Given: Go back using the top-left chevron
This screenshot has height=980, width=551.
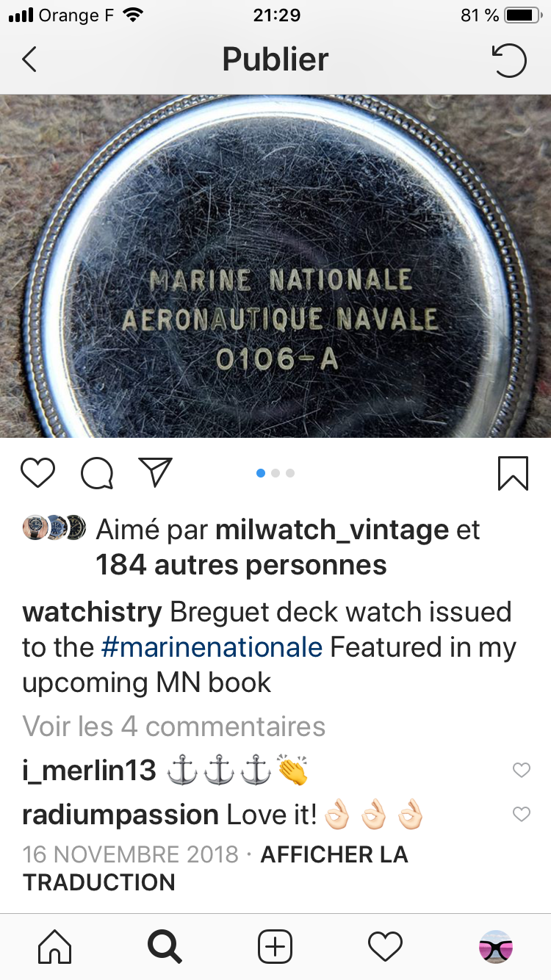Looking at the screenshot, I should click(29, 60).
